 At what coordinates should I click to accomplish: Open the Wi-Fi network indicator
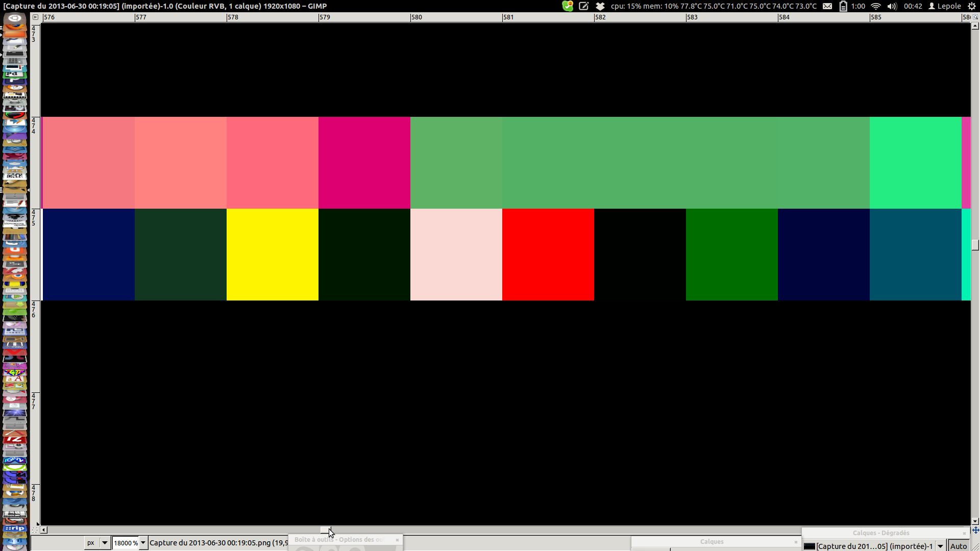(876, 6)
